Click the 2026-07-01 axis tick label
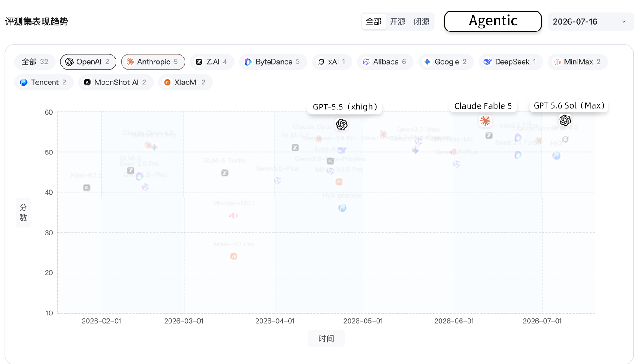634x364 pixels. [x=542, y=321]
